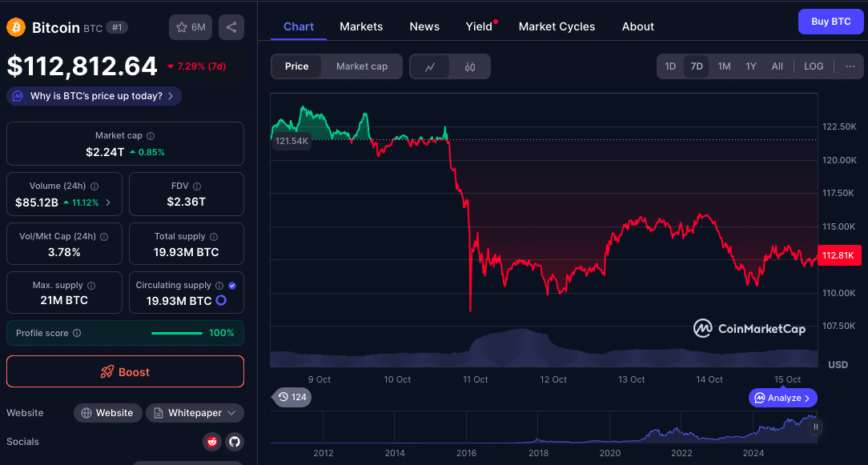Select the 1M time range
The image size is (868, 465).
coord(724,66)
